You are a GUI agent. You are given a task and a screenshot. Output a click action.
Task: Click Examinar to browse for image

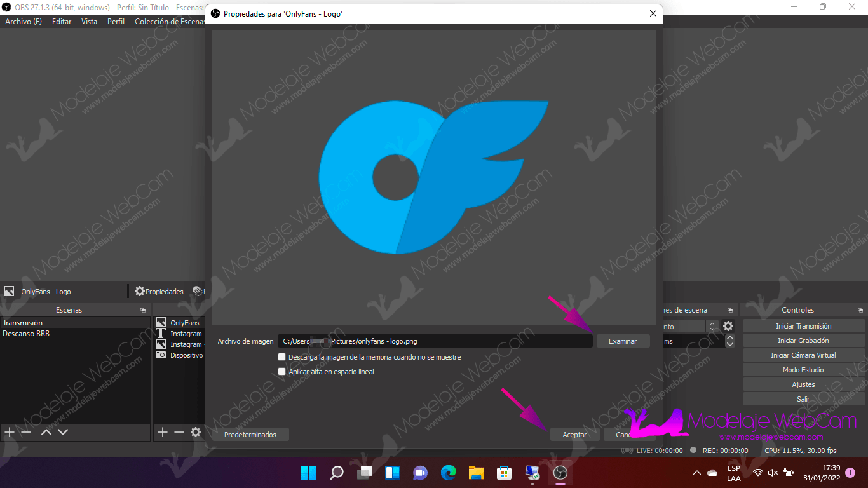pyautogui.click(x=623, y=341)
